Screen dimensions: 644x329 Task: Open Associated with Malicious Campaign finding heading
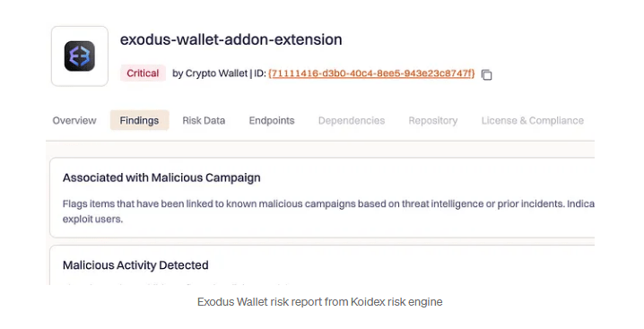coord(161,177)
